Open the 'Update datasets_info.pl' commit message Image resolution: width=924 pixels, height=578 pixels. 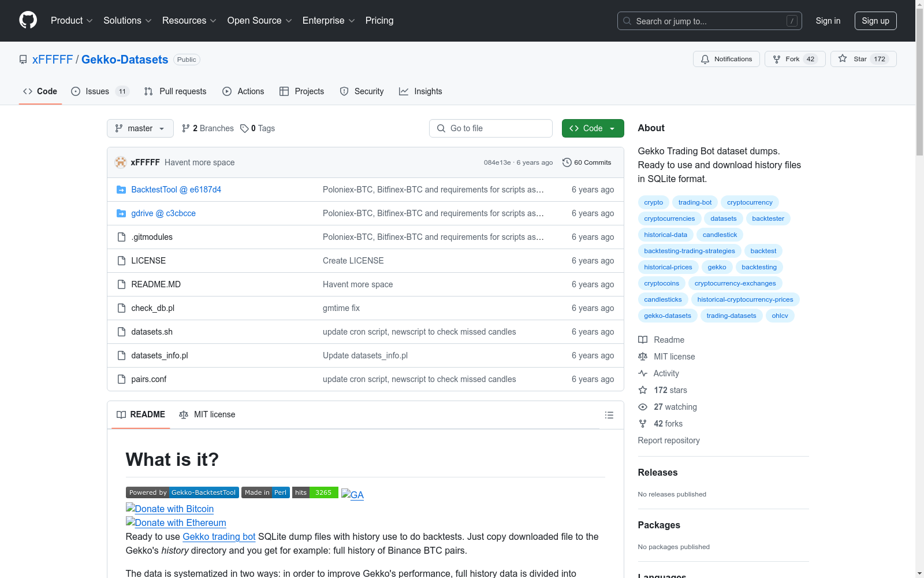pos(365,355)
